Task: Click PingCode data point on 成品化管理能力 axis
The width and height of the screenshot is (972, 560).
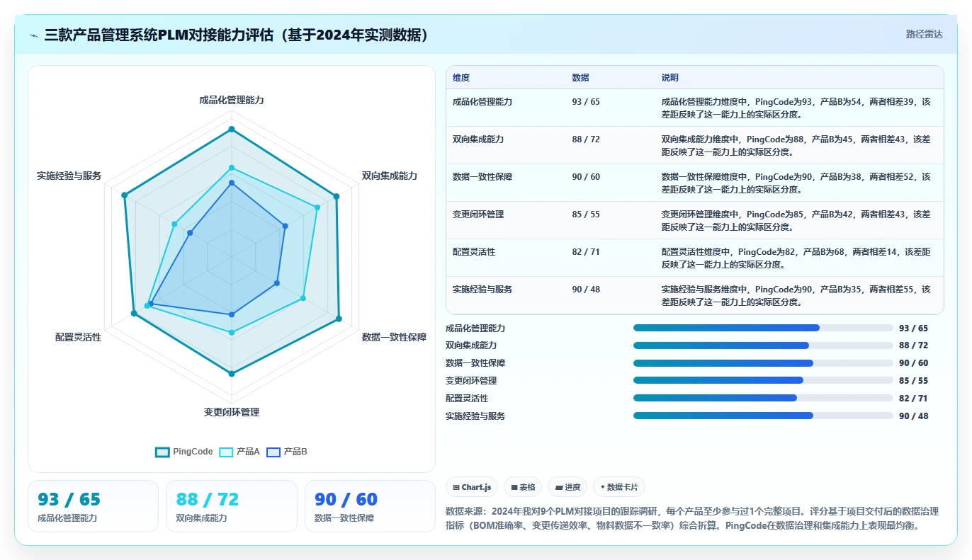Action: (231, 130)
